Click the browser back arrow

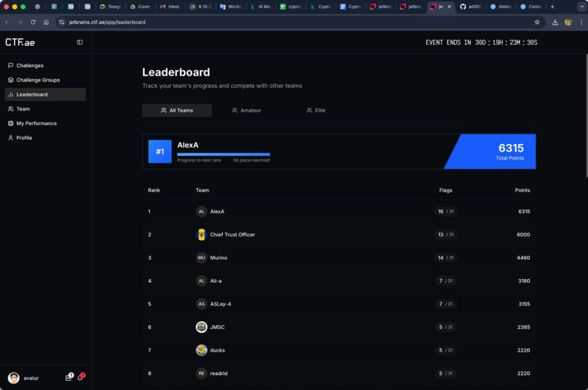[x=7, y=22]
